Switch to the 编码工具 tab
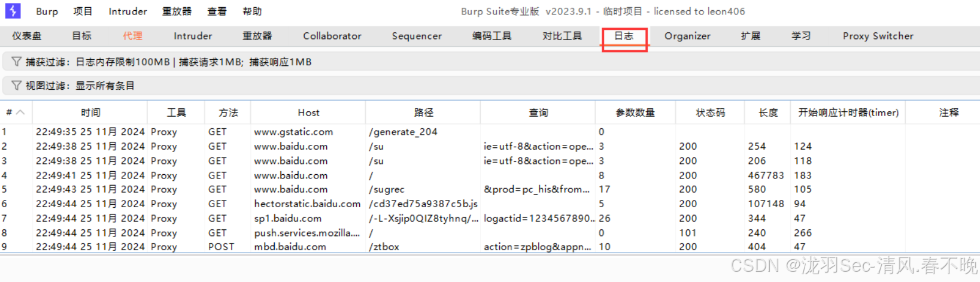This screenshot has width=980, height=282. point(491,36)
